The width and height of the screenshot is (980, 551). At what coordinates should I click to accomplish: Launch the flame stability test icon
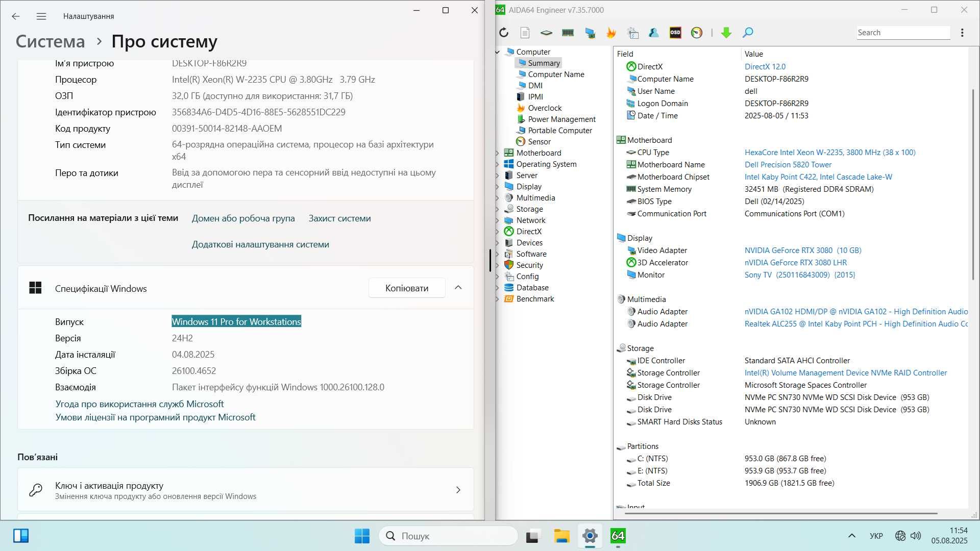point(611,33)
